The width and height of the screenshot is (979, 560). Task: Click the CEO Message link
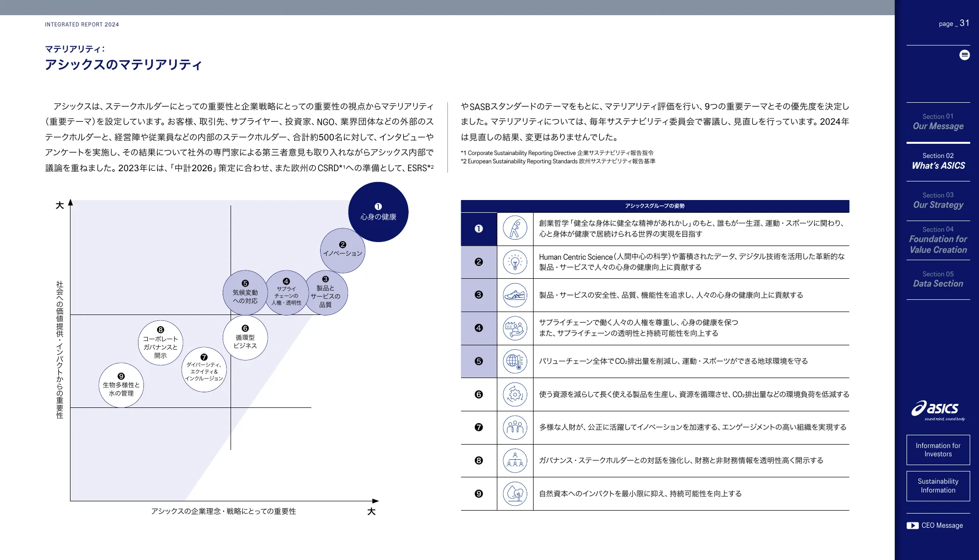point(942,525)
